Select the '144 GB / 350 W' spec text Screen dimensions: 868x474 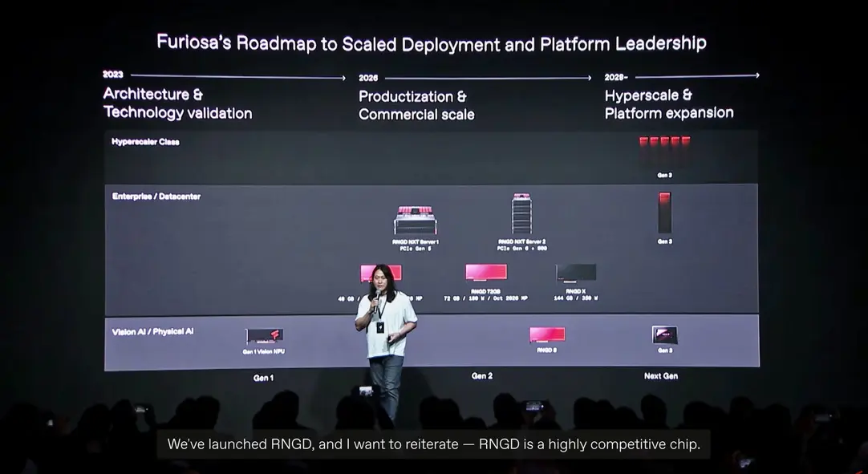(x=576, y=298)
